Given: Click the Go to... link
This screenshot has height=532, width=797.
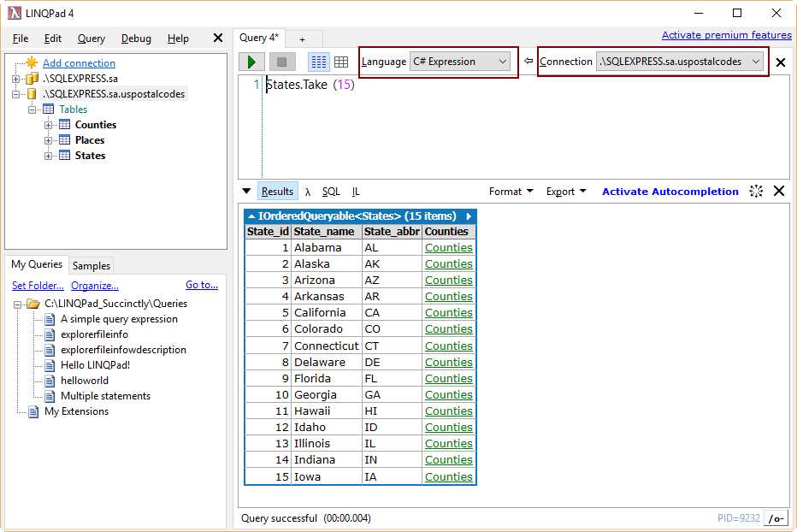Looking at the screenshot, I should (x=202, y=285).
